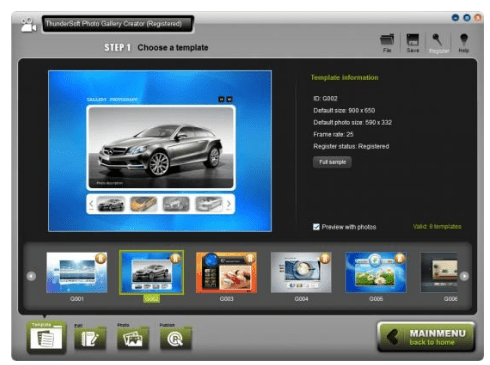Select template thumbnail G002
The height and width of the screenshot is (365, 490).
[x=151, y=272]
